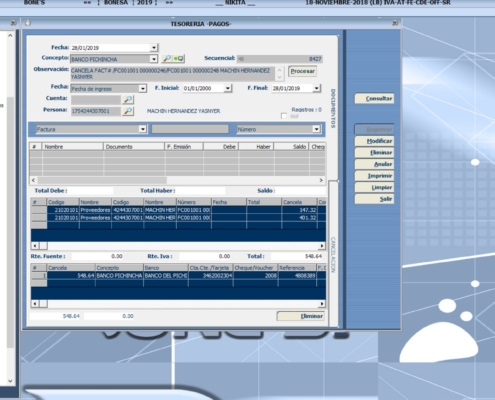Switch to the CANCELACION vertical tab

[x=333, y=255]
